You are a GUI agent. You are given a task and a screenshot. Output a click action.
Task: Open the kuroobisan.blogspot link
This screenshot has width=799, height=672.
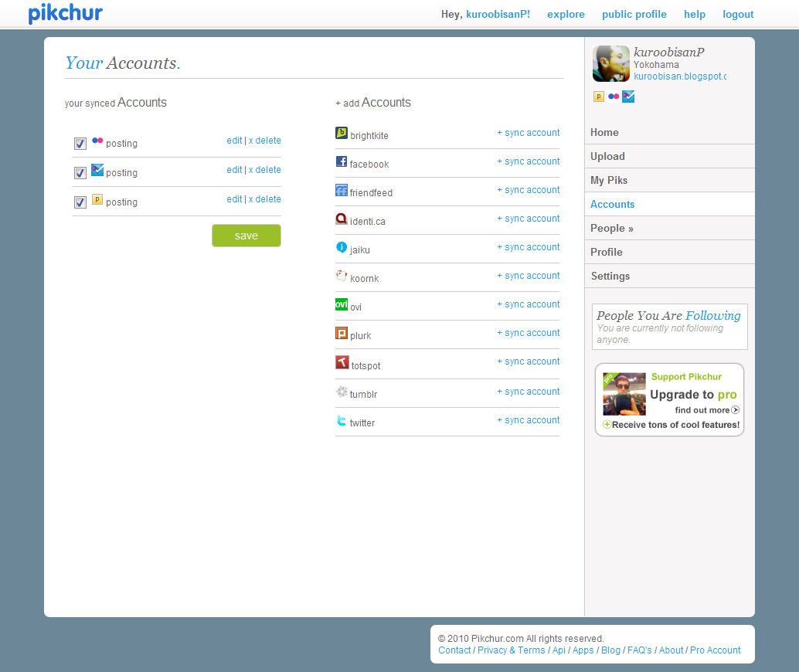680,76
